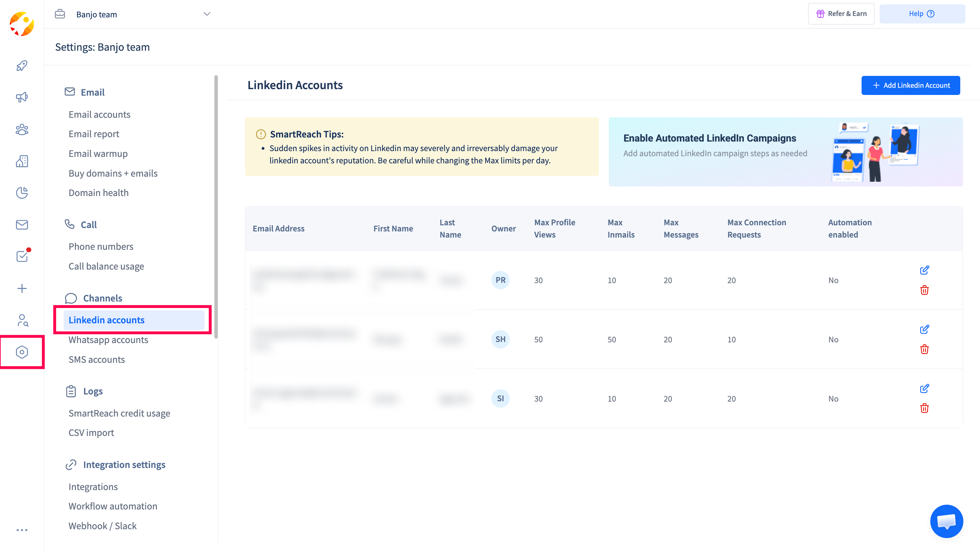
Task: Edit the SI owner's LinkedIn account
Action: [x=924, y=388]
